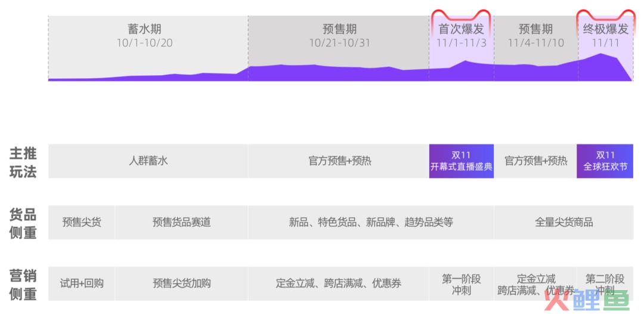This screenshot has height=314, width=644.
Task: Select the 人群蓄水 cell
Action: coord(148,161)
